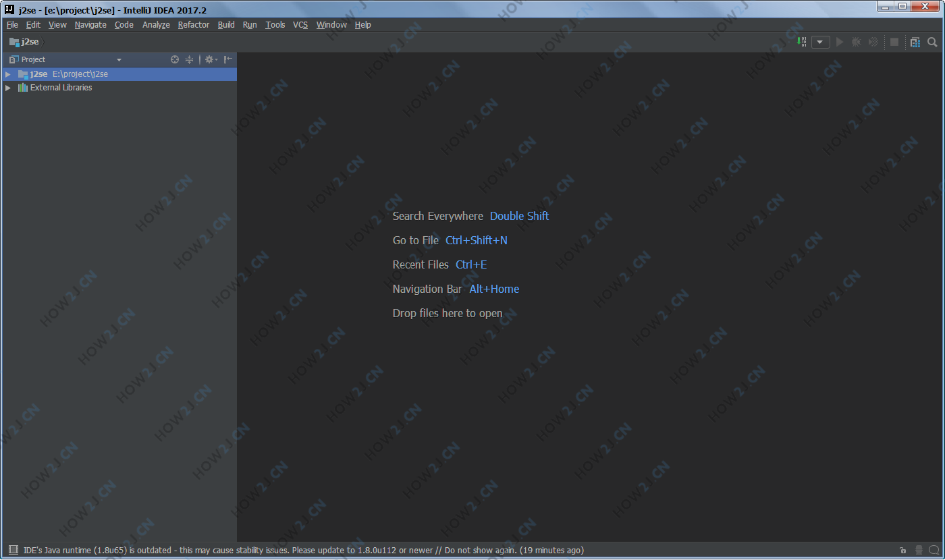
Task: Select the j2se E:\project\j2se row
Action: [119, 74]
